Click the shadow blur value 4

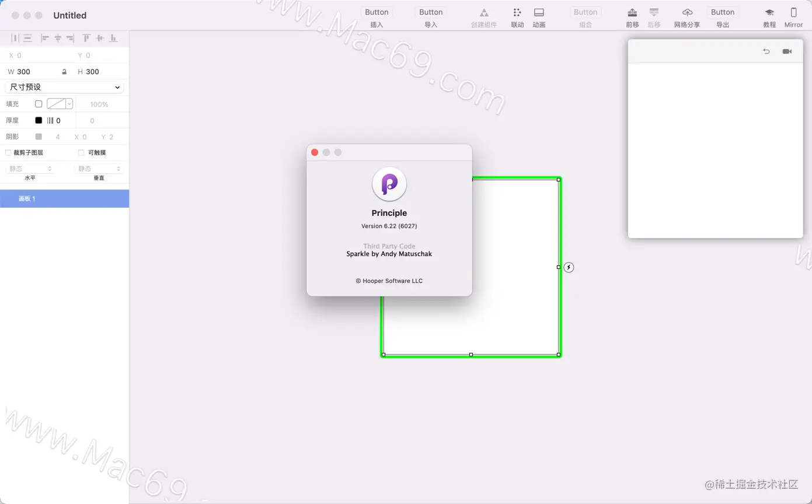point(58,137)
